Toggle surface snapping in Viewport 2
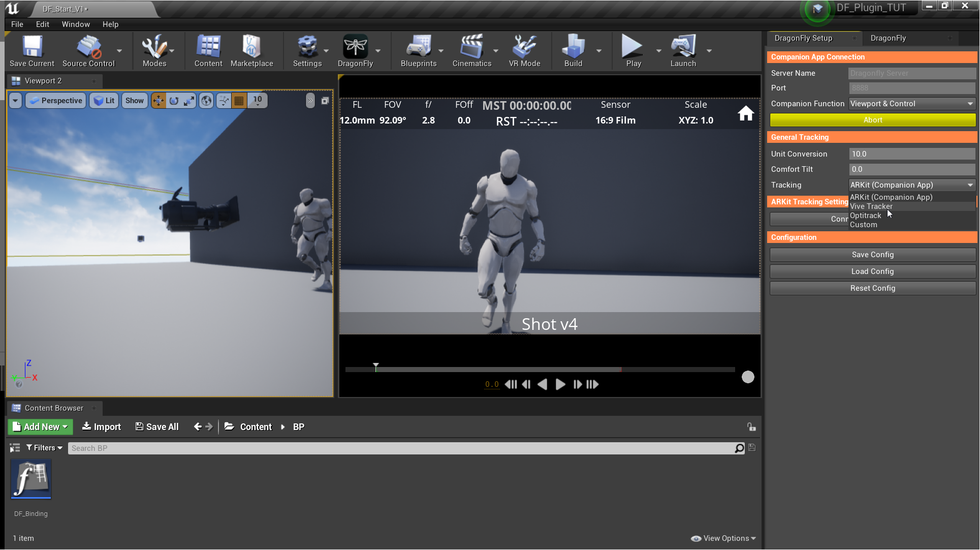 click(x=224, y=101)
